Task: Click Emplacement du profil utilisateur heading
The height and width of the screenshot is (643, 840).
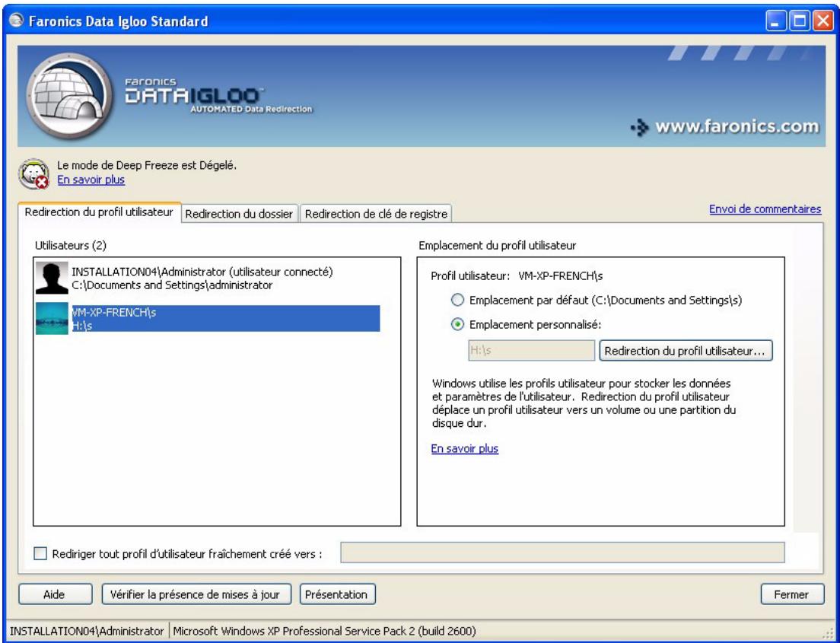Action: pos(497,246)
